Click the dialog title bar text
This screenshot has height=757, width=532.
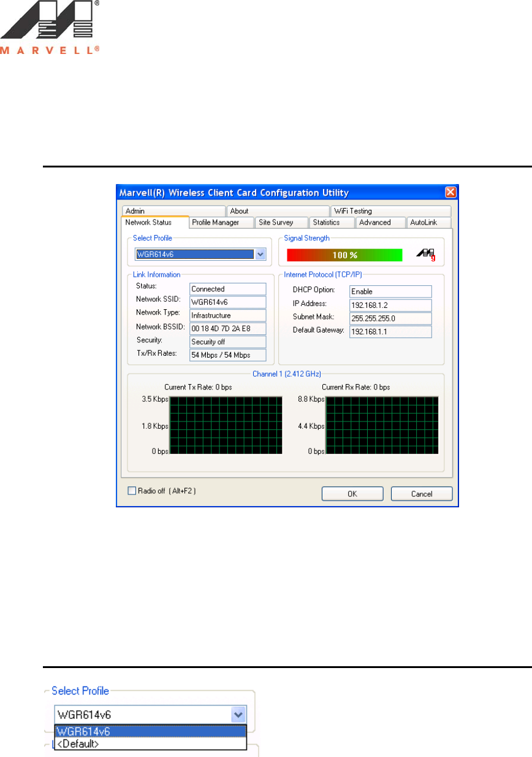pos(234,193)
